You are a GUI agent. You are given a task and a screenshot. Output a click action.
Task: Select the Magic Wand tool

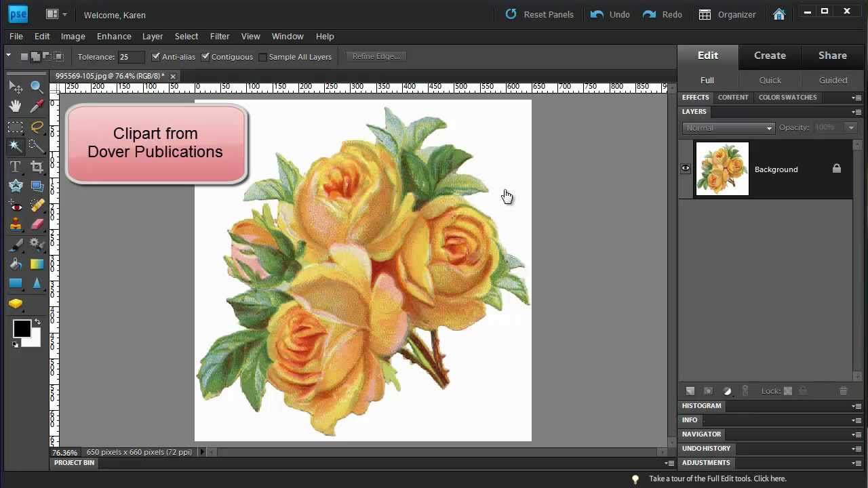point(16,146)
